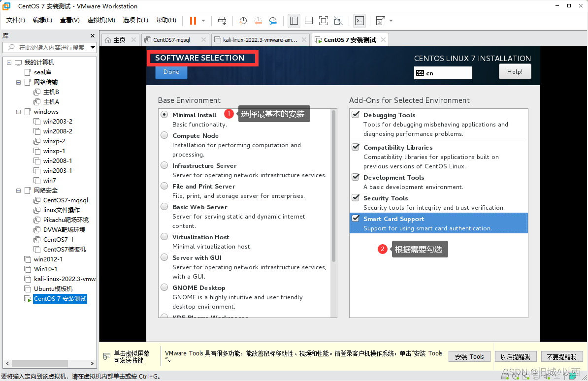Uncheck the Compatibility Libraries add-on
Image resolution: width=588 pixels, height=381 pixels.
pyautogui.click(x=356, y=147)
